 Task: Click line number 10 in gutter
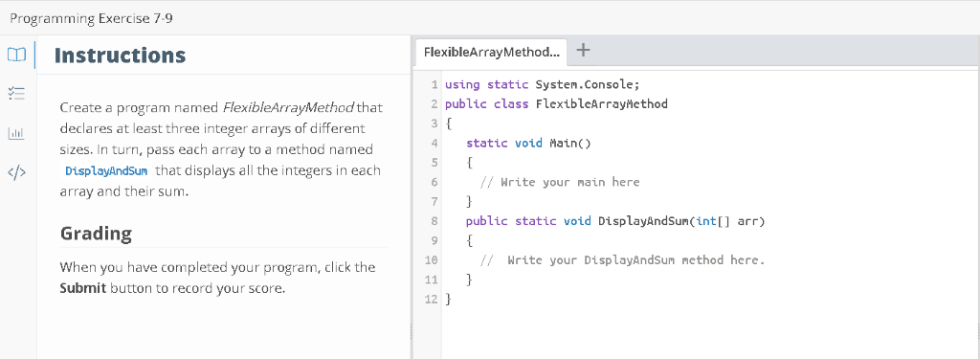[x=431, y=260]
